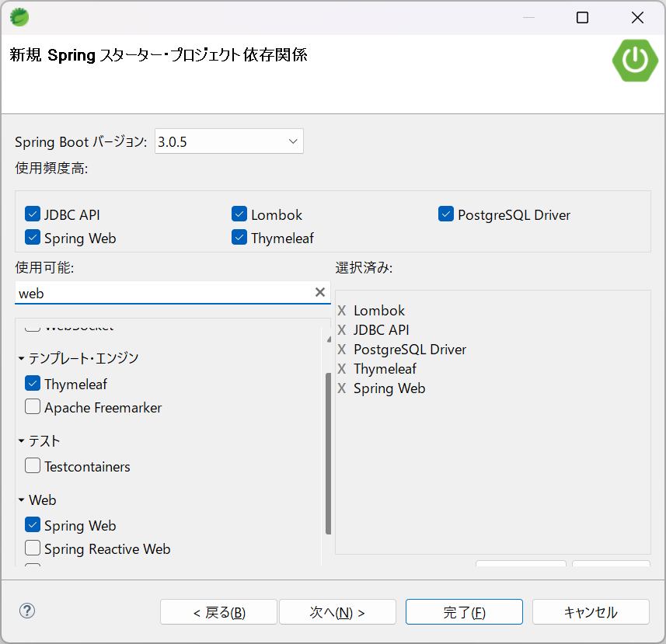
Task: Uncheck the PostgreSQL Driver checkbox
Action: click(445, 214)
